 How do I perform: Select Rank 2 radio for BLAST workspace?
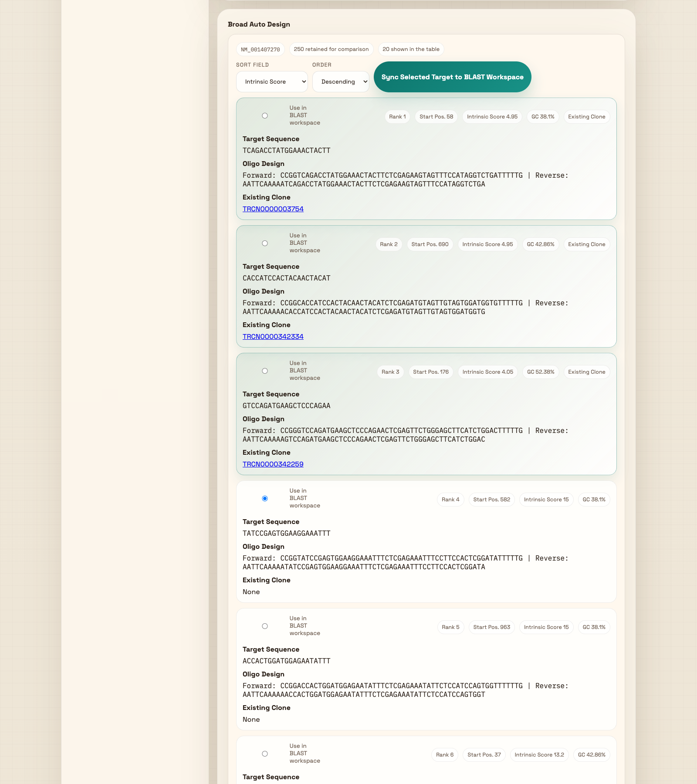265,243
